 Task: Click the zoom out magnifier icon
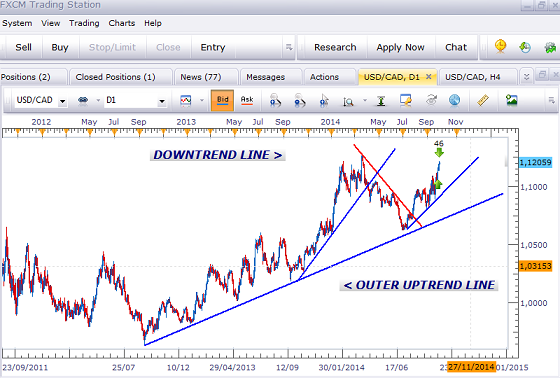300,100
